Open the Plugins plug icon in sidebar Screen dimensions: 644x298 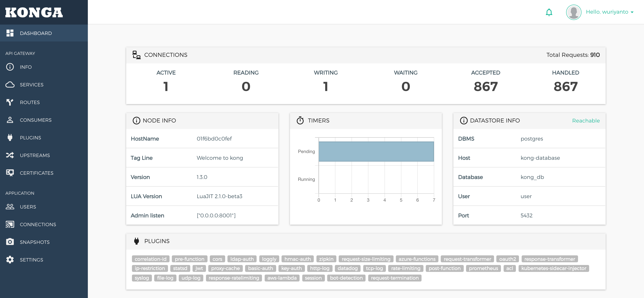[10, 137]
